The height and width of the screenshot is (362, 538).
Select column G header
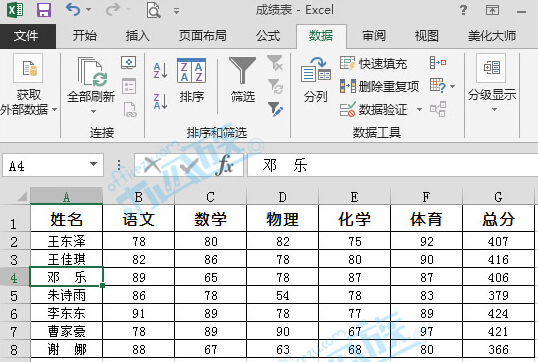click(498, 197)
